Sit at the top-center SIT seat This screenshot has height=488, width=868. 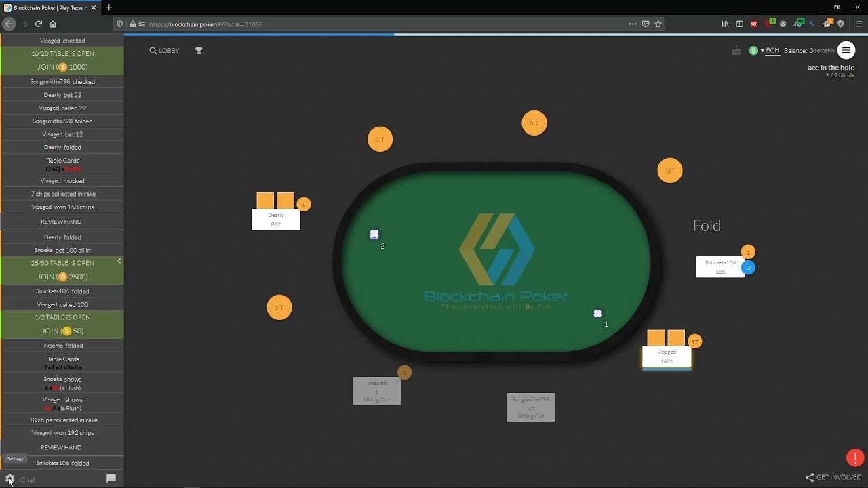click(534, 123)
